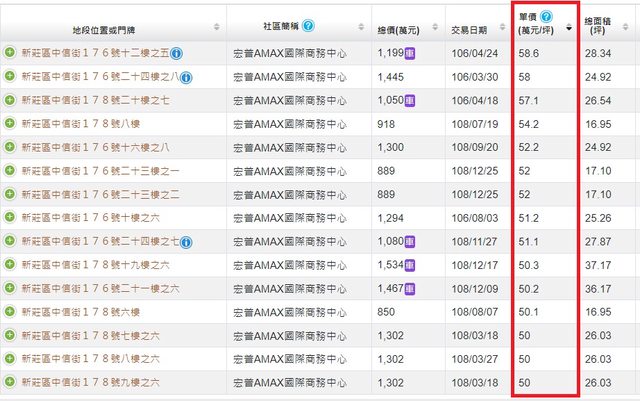The image size is (640, 401).
Task: Click the help icon beside 社區簡稱 header
Action: pos(307,25)
